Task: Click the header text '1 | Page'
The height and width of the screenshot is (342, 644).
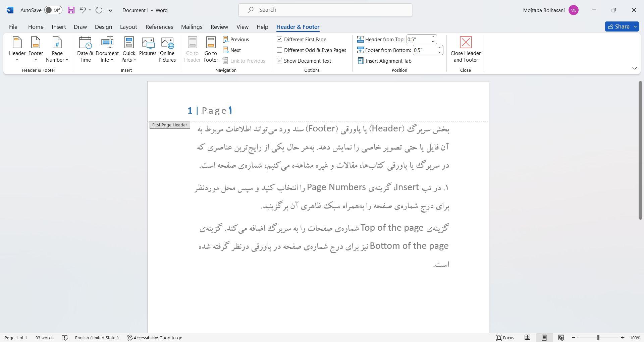Action: tap(207, 111)
